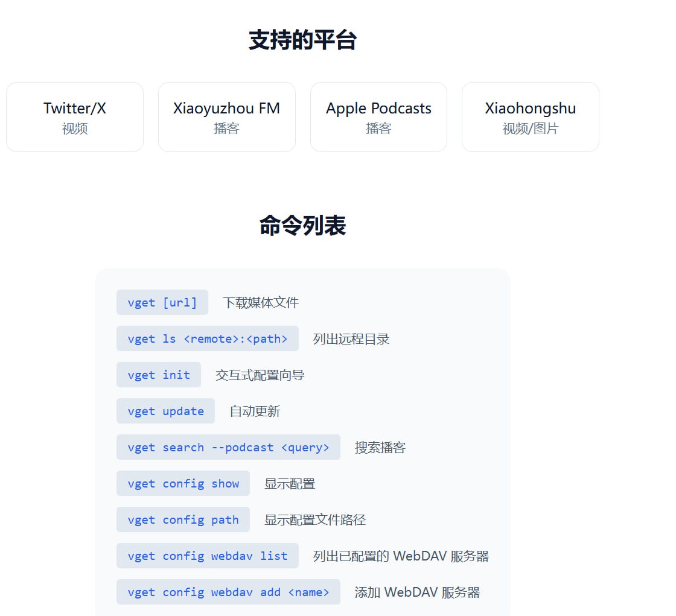
Task: Click the 命令列表 heading
Action: coord(302,226)
